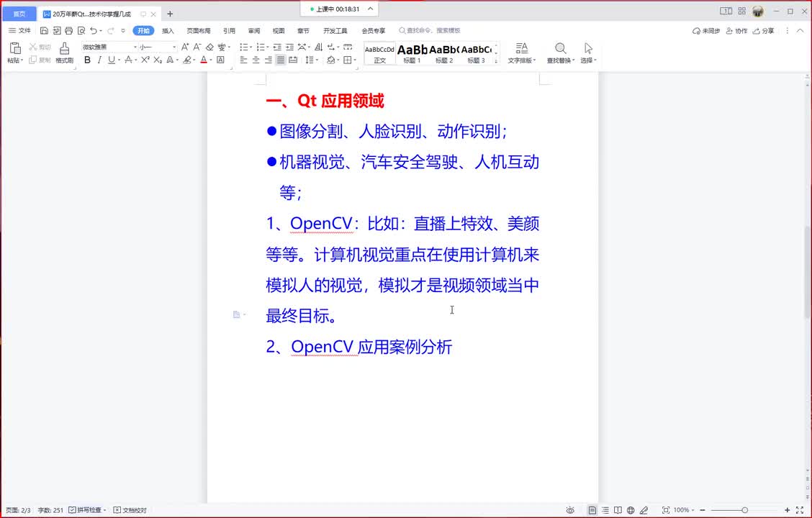Open the 文件 (File) menu

point(19,30)
